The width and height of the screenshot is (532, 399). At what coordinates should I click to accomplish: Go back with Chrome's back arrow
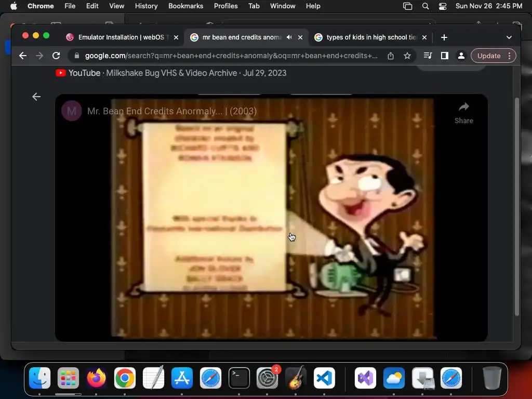[x=23, y=56]
